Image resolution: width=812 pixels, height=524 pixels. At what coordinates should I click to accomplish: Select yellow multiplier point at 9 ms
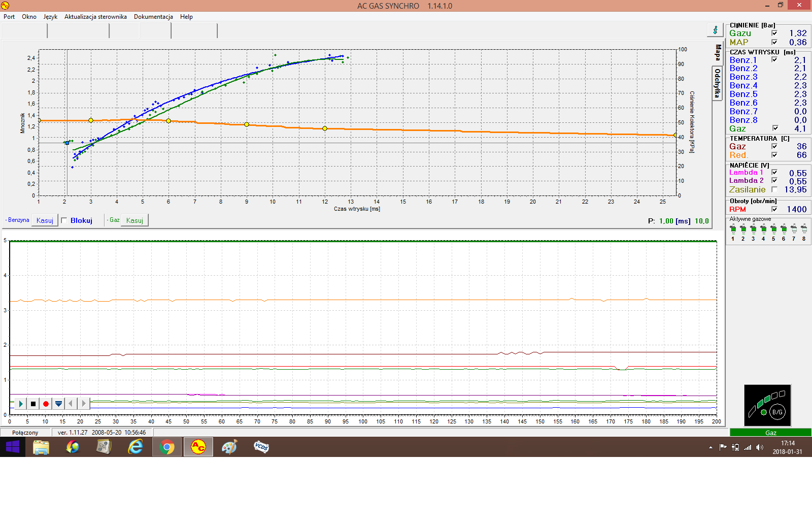coord(247,124)
